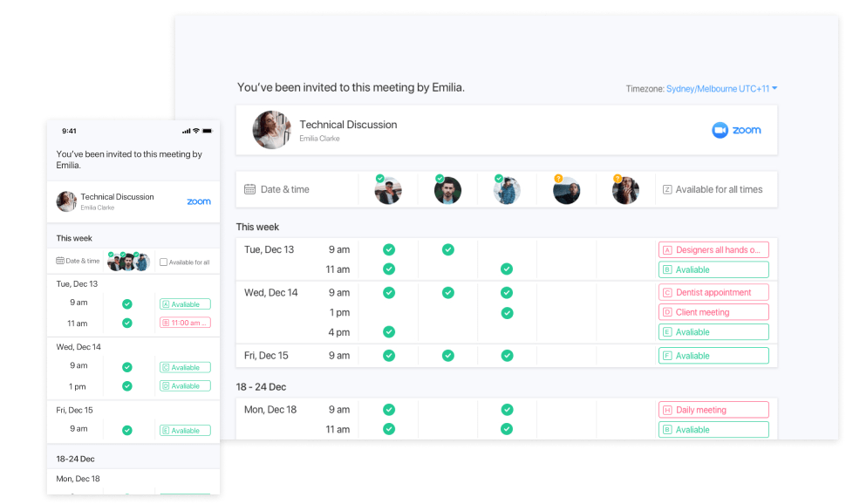Image resolution: width=846 pixels, height=504 pixels.
Task: Click second participant's checkmark for Tue Dec 13 9 am
Action: click(447, 249)
